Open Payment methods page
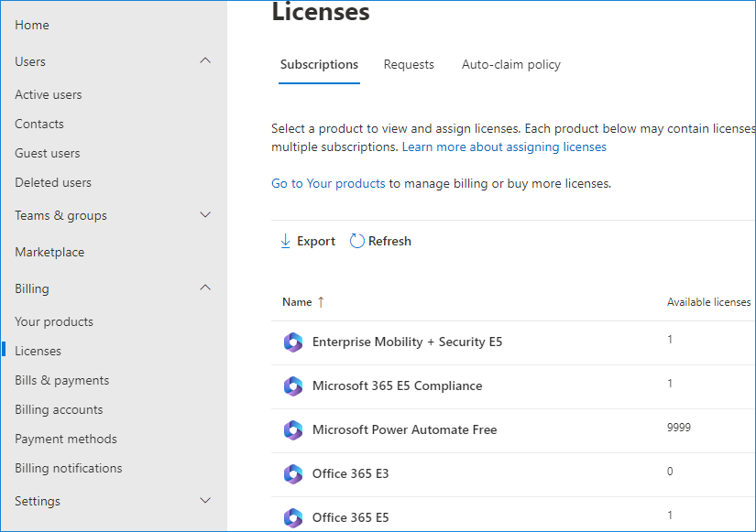Image resolution: width=756 pixels, height=532 pixels. click(66, 439)
